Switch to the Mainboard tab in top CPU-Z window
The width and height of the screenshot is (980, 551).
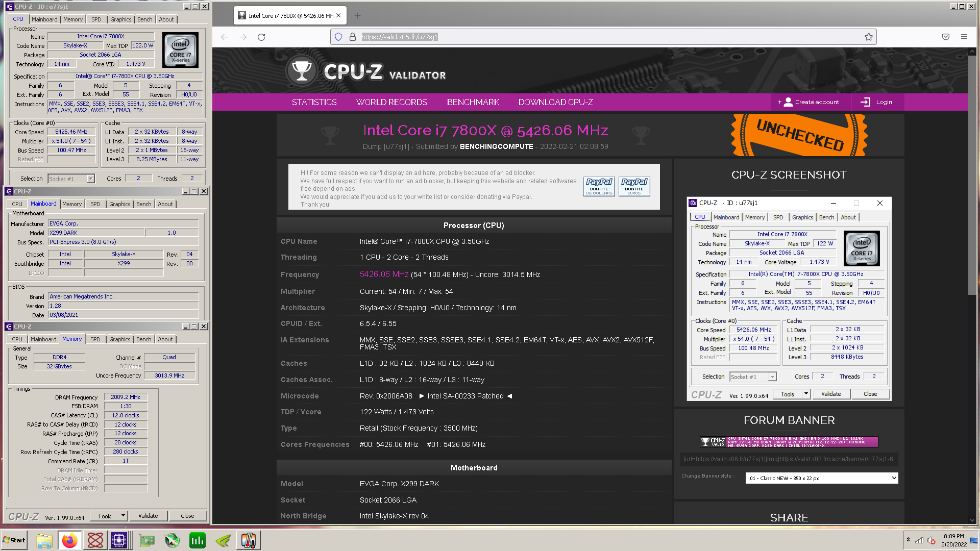[44, 19]
